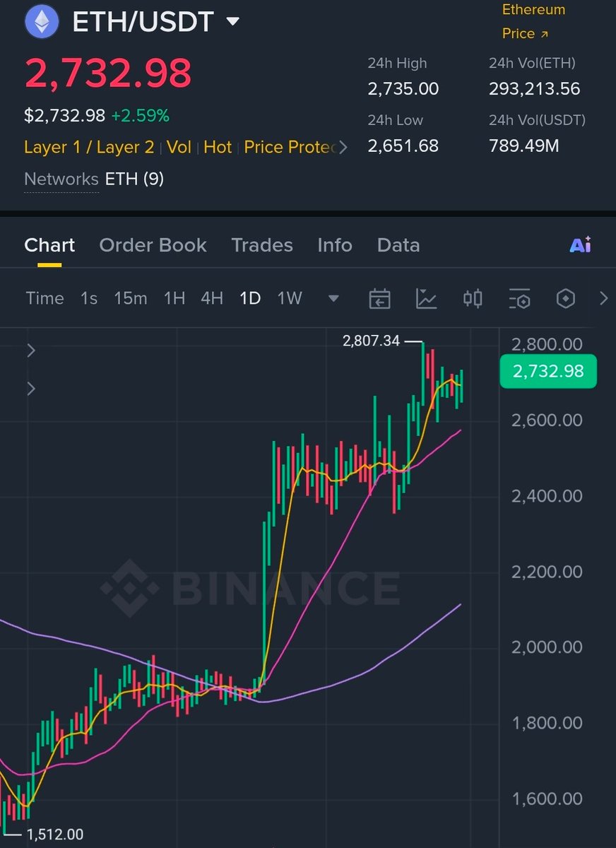
Task: Tap the Layer 1 / Layer 2 tag
Action: [89, 147]
